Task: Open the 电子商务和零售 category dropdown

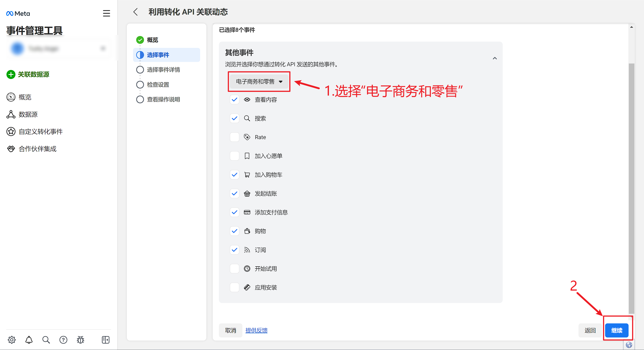Action: pos(259,81)
